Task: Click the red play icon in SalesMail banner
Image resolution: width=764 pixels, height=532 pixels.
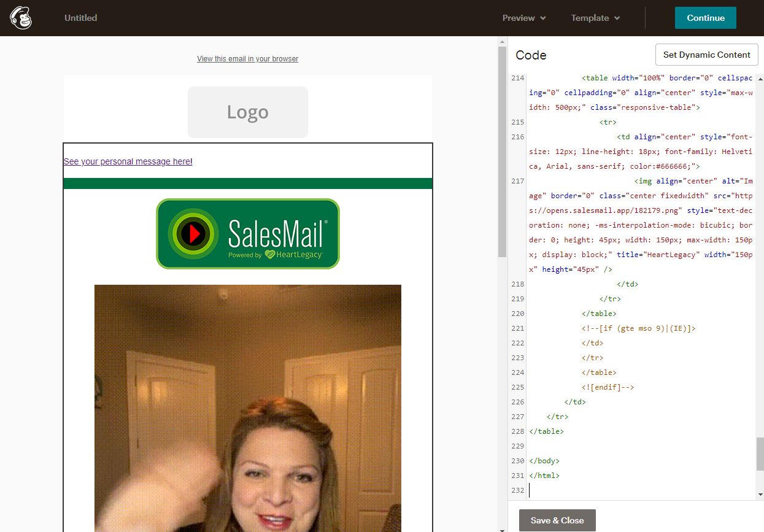Action: point(193,234)
